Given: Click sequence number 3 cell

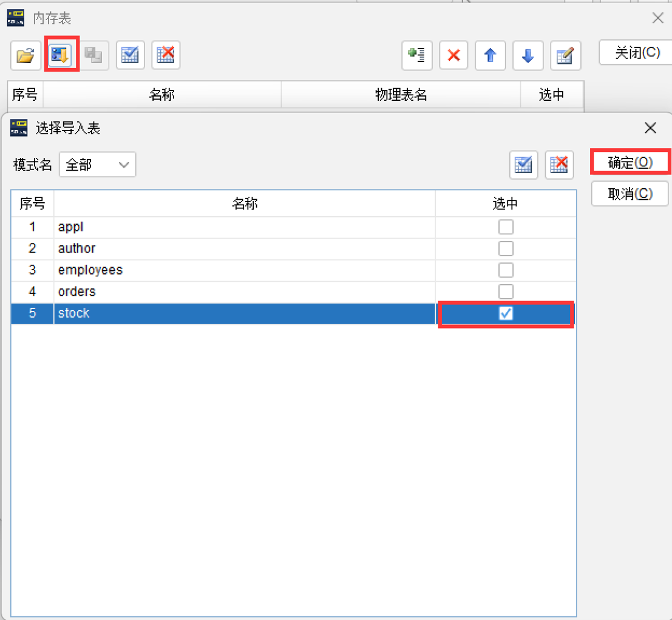Looking at the screenshot, I should 32,270.
